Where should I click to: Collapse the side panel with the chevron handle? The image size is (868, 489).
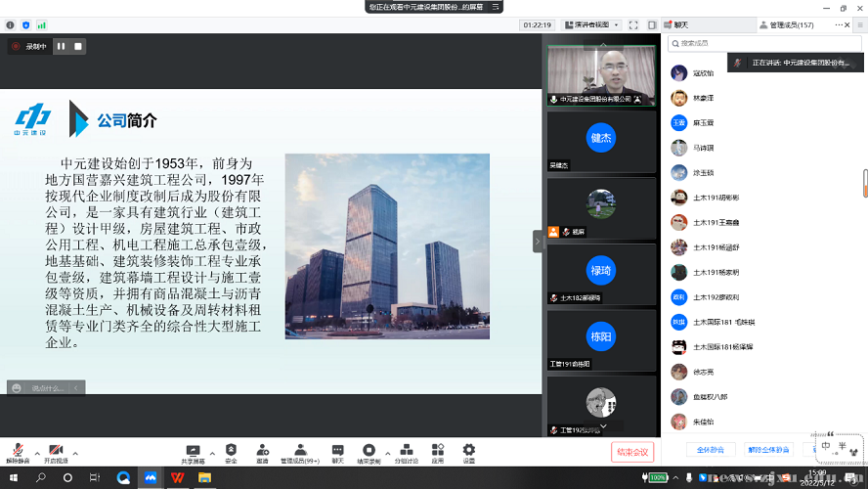coord(537,241)
